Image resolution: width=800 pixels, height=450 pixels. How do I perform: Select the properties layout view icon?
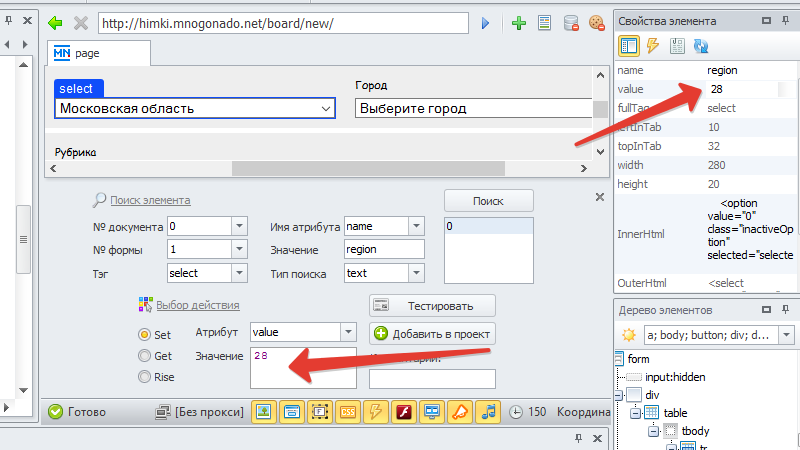[629, 46]
